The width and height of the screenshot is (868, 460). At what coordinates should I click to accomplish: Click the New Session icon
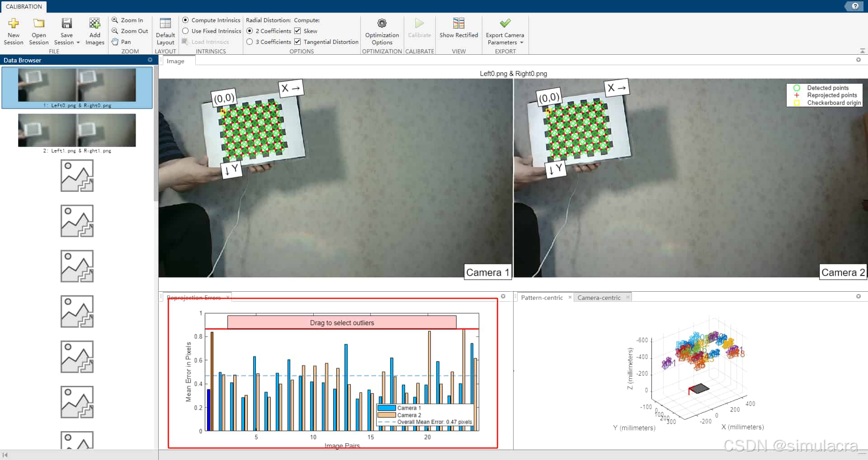14,24
